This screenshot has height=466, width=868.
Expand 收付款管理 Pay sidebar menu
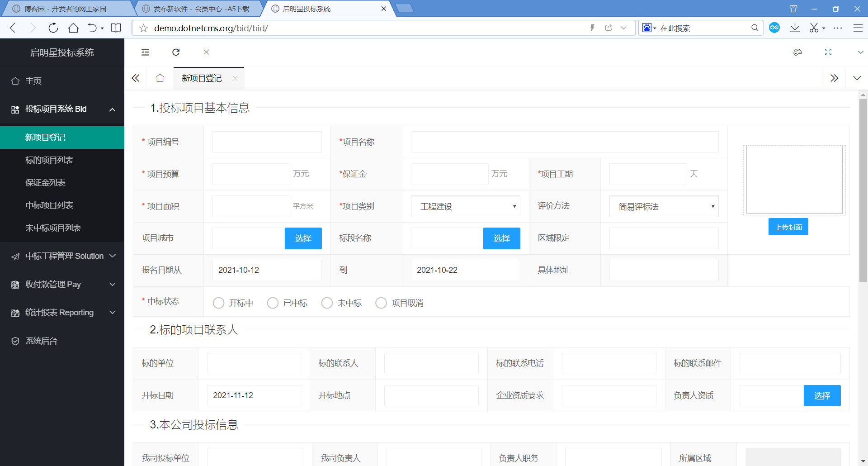coord(62,284)
